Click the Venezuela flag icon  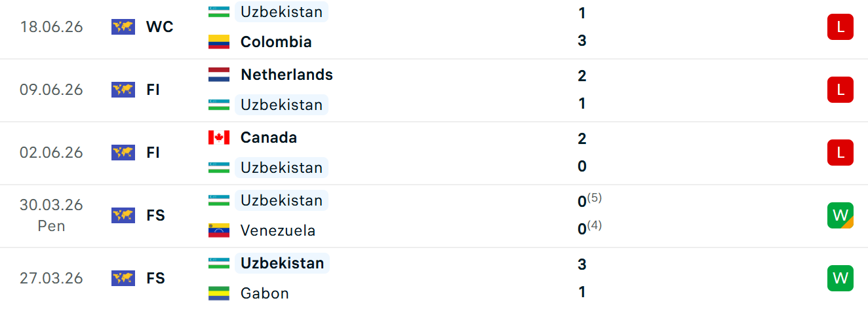pos(219,230)
